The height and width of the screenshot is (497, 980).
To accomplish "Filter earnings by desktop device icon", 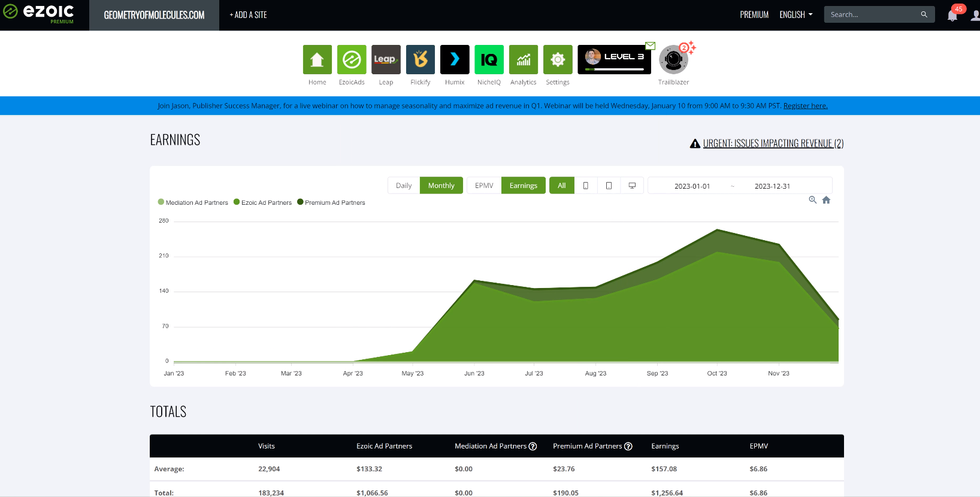I will pos(632,186).
